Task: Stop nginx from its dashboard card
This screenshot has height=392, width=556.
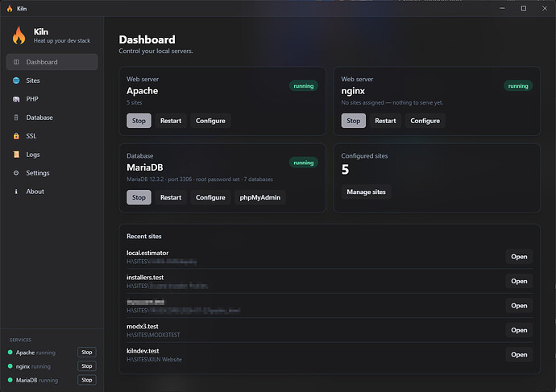Action: [x=353, y=121]
